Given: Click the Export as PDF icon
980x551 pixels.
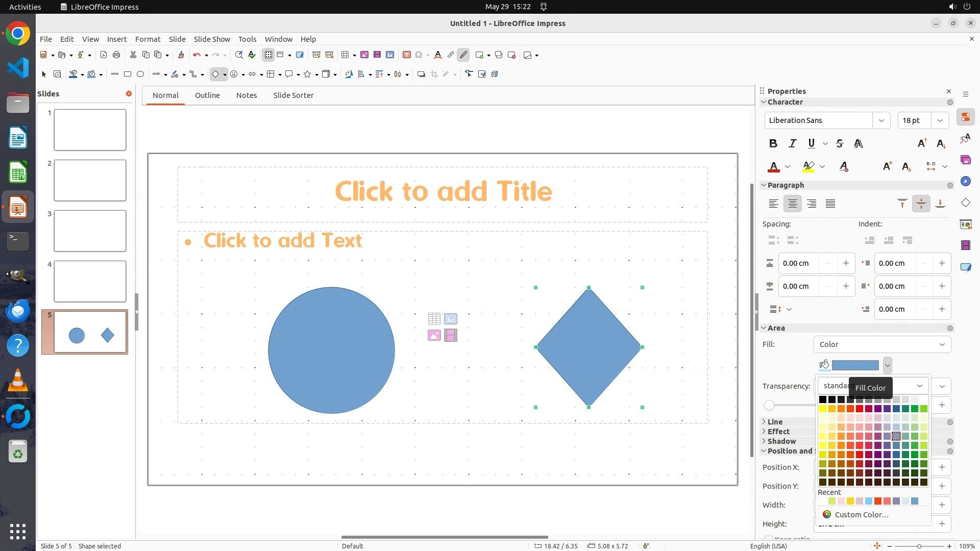Looking at the screenshot, I should 104,55.
